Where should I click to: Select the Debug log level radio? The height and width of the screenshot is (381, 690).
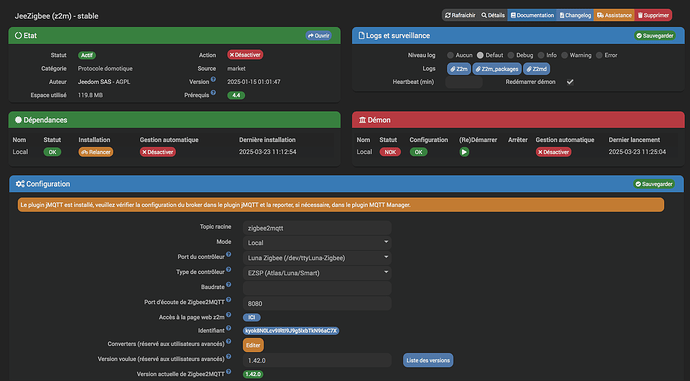click(x=510, y=55)
